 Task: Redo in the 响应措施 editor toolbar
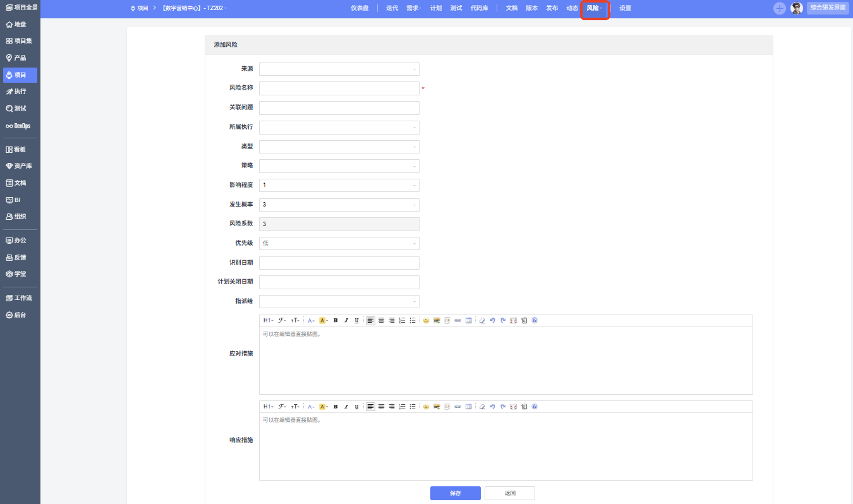pos(503,406)
